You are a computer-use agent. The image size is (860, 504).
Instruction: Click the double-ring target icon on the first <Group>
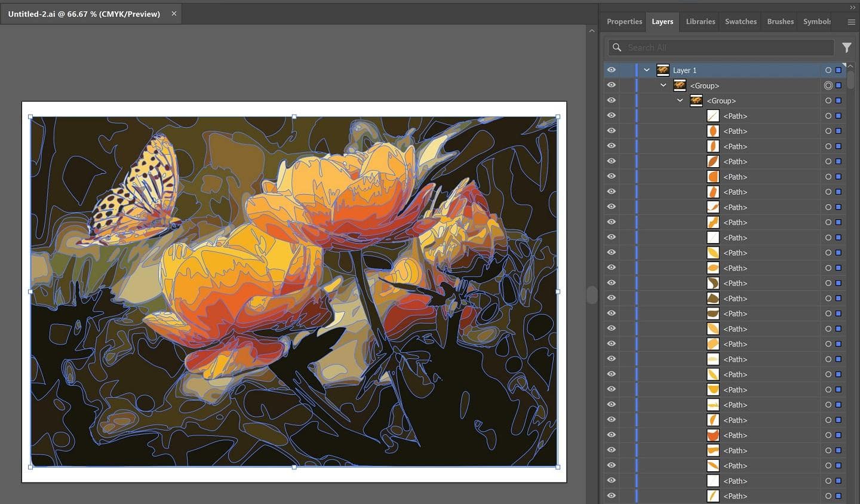pyautogui.click(x=828, y=85)
